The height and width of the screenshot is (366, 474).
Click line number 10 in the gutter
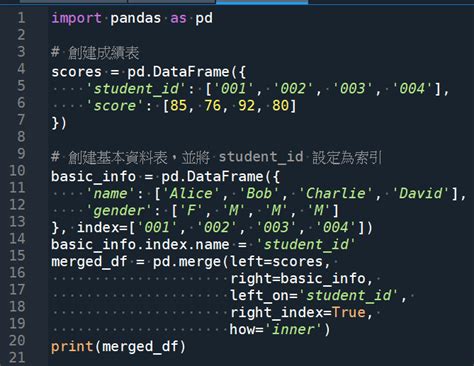pos(17,171)
